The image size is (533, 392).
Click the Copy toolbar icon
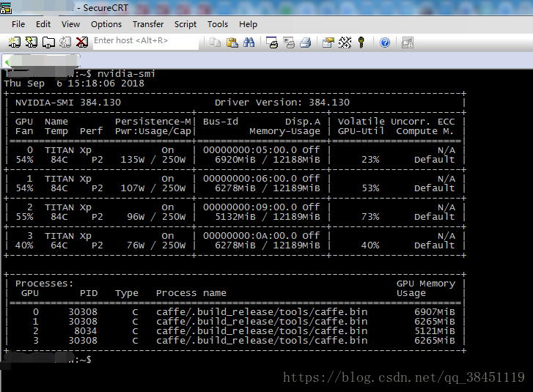215,42
